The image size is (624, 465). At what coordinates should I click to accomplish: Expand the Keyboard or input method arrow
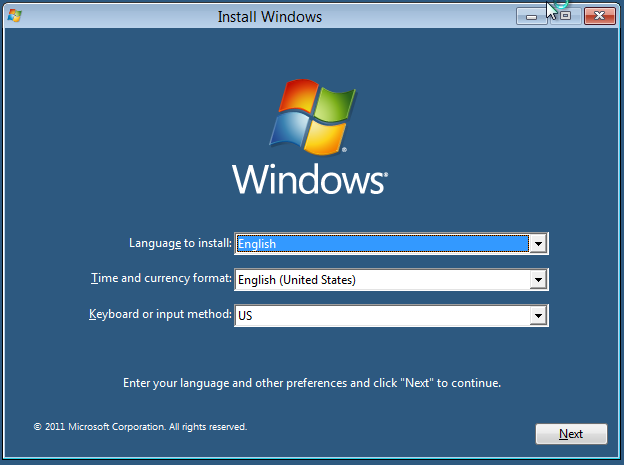538,316
